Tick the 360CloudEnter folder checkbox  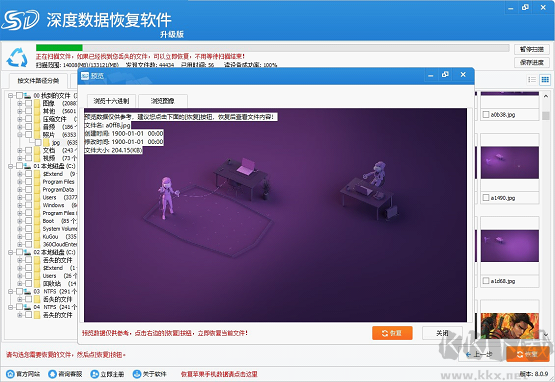click(x=29, y=244)
